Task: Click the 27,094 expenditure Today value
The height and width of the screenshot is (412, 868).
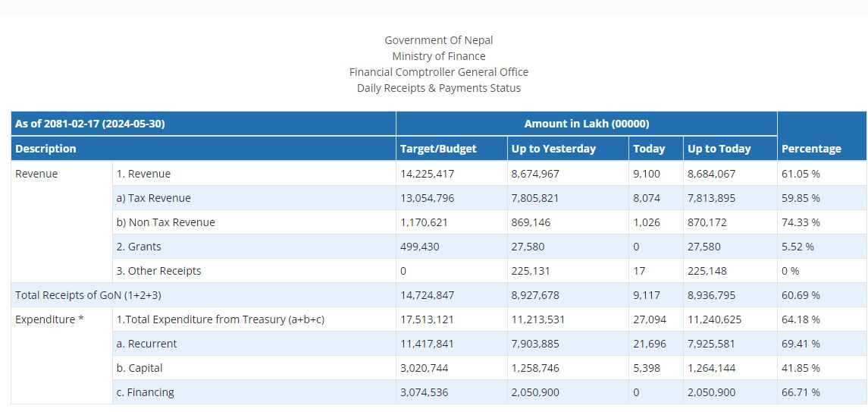Action: [x=649, y=319]
